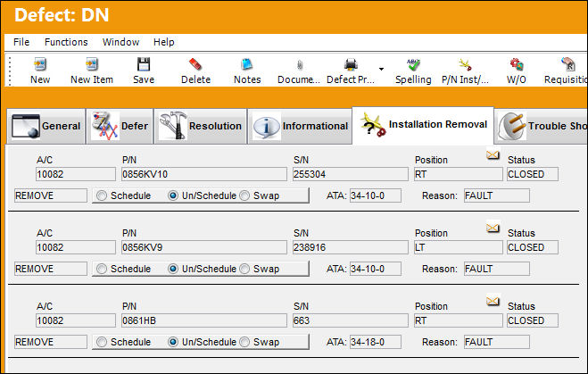Select Swap radio for P/N 0856KV10
Screen dimensions: 588x374
tap(244, 195)
